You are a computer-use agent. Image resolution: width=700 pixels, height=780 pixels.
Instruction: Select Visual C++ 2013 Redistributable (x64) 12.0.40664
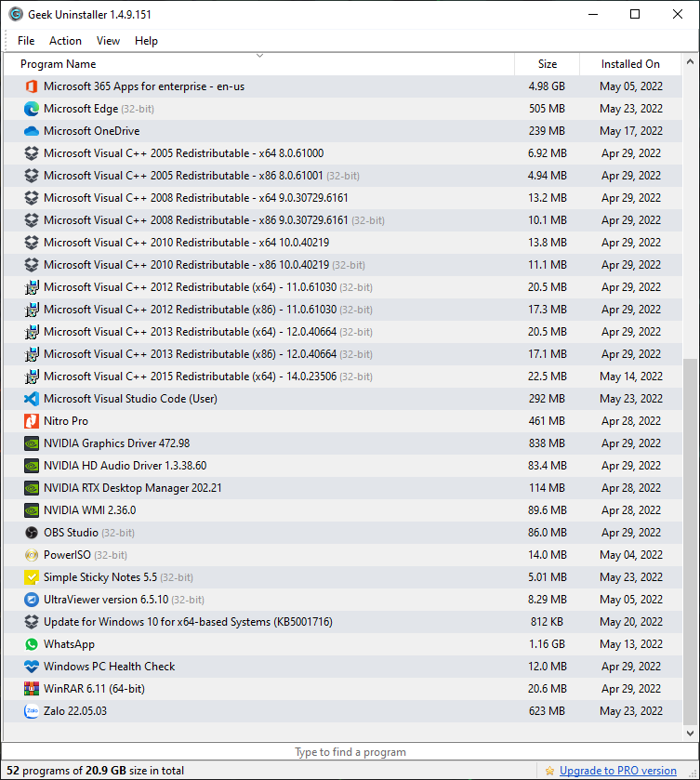pos(343,332)
